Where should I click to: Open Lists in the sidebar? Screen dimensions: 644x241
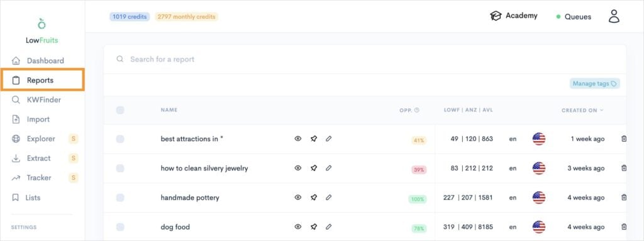33,198
